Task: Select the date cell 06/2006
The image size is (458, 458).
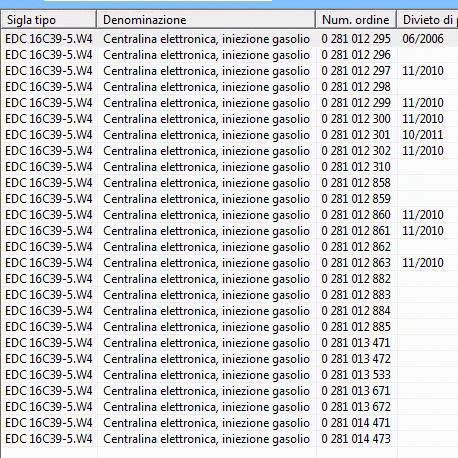Action: [423, 39]
